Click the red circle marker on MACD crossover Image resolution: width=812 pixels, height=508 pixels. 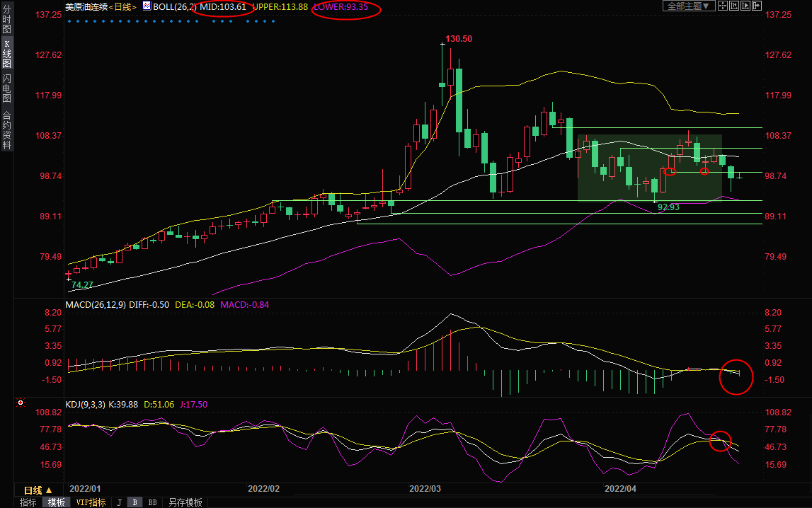736,376
